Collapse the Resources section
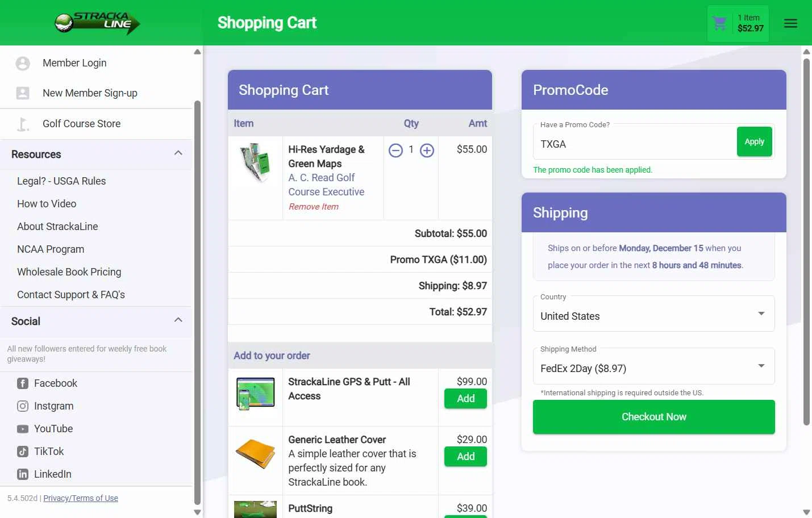The width and height of the screenshot is (812, 518). pyautogui.click(x=178, y=153)
